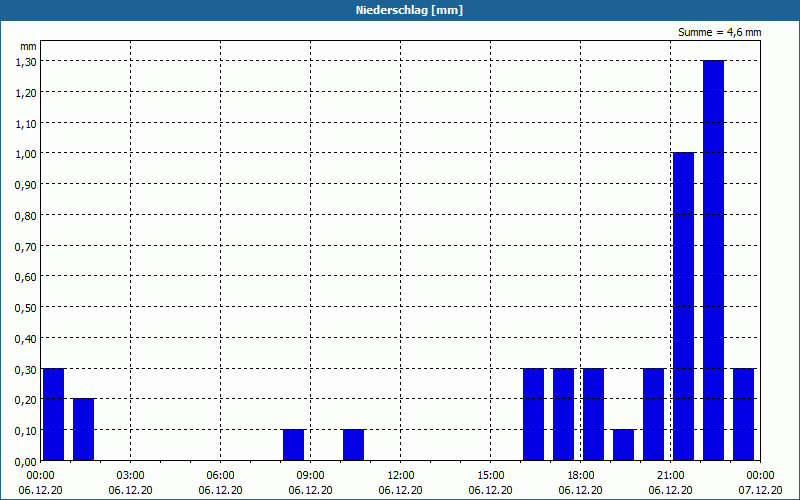Click the 0,20 y-axis value
800x500 pixels.
[26, 400]
